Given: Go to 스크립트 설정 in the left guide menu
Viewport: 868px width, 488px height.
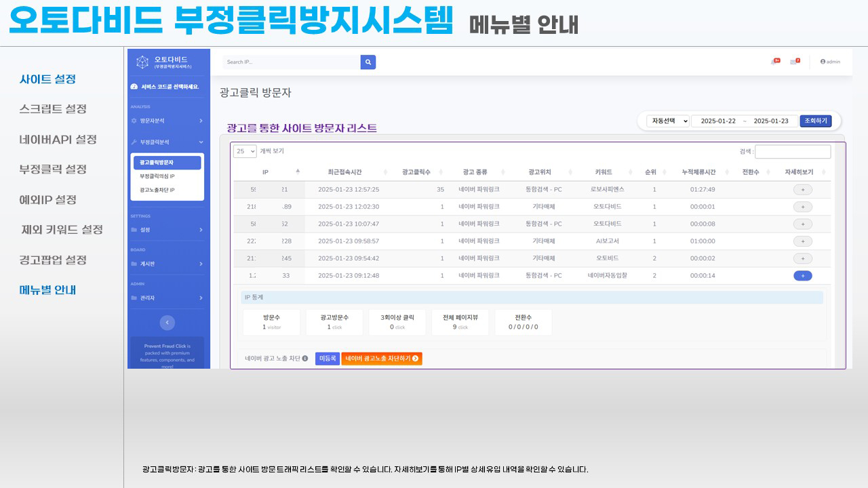Looking at the screenshot, I should point(53,109).
